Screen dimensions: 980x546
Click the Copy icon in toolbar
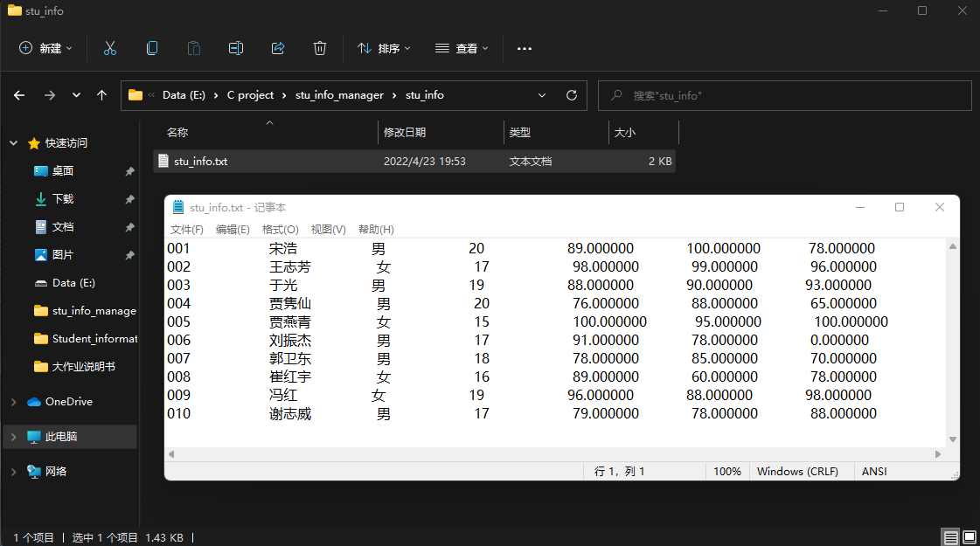click(152, 48)
